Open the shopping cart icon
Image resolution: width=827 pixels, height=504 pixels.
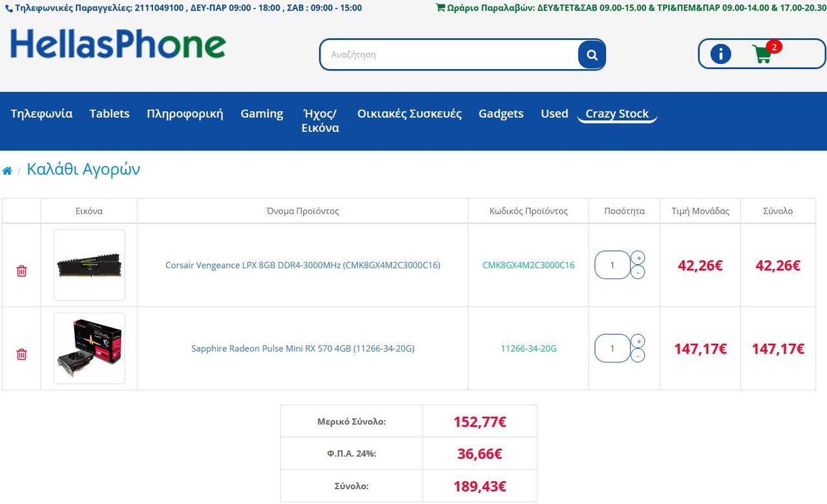coord(762,54)
